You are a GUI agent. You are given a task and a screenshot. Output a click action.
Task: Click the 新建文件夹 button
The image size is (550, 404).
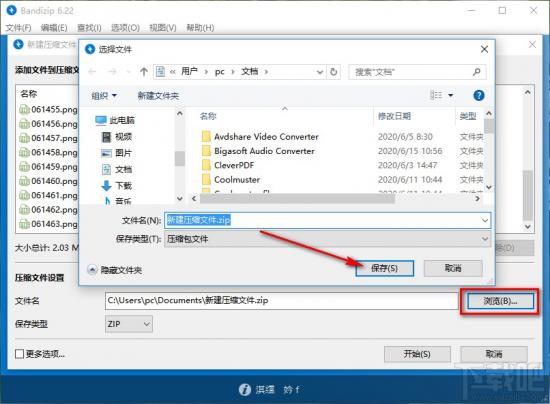coord(158,96)
